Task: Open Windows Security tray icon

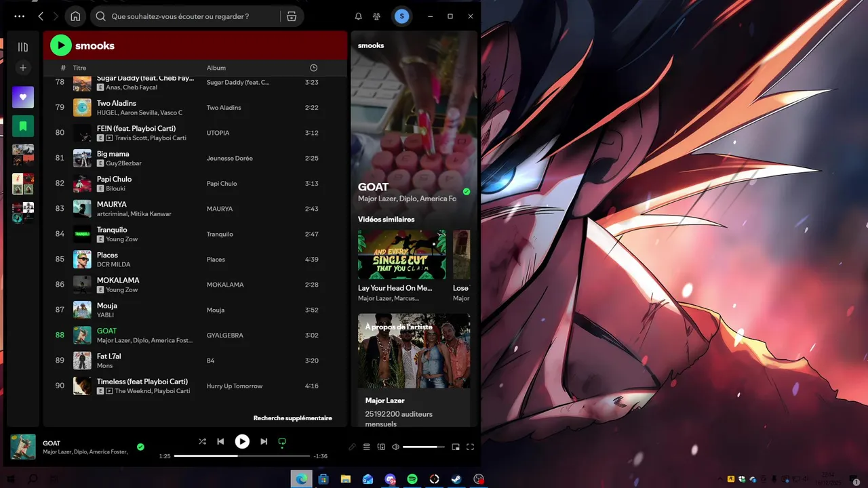Action: point(742,479)
